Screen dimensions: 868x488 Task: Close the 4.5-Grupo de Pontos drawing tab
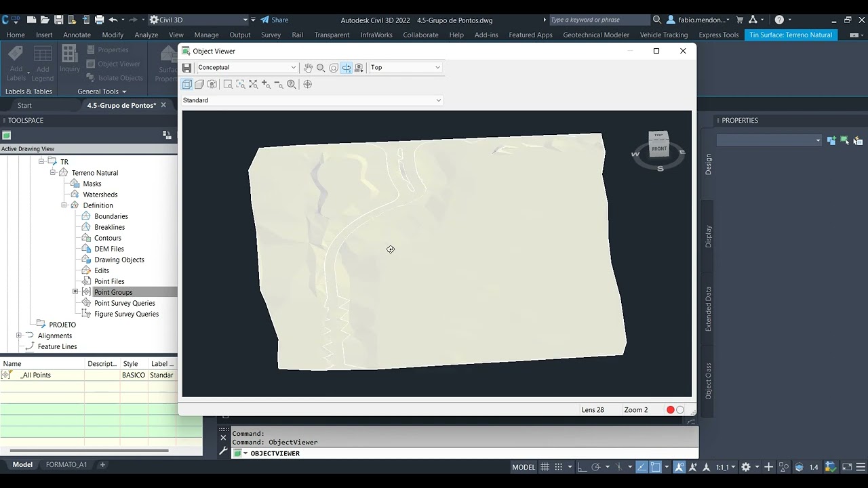[163, 105]
